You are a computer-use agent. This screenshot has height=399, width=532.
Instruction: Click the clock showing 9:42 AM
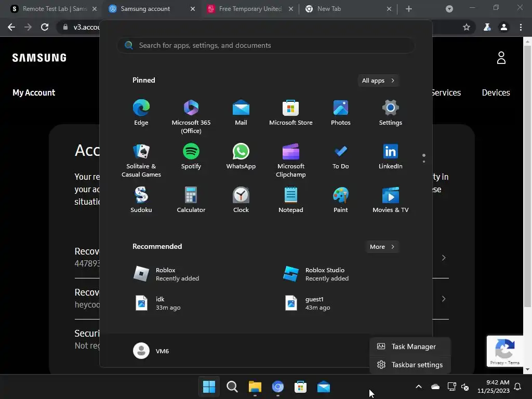[494, 387]
